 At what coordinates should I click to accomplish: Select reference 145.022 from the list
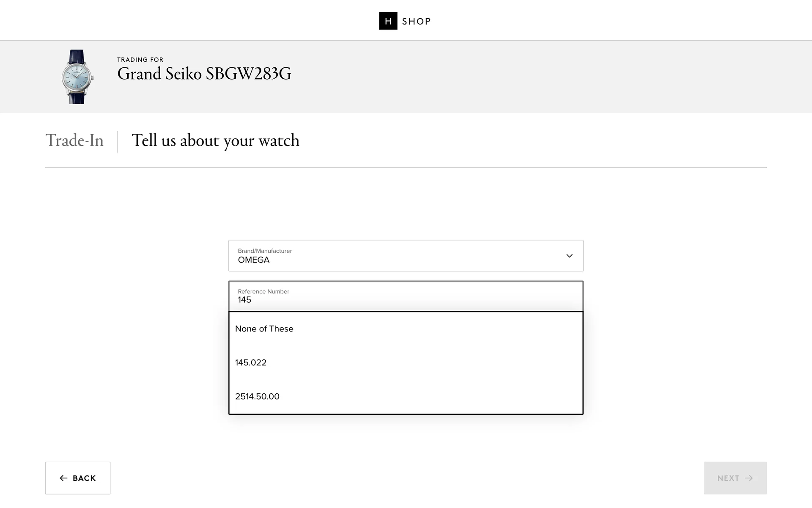[x=251, y=363]
